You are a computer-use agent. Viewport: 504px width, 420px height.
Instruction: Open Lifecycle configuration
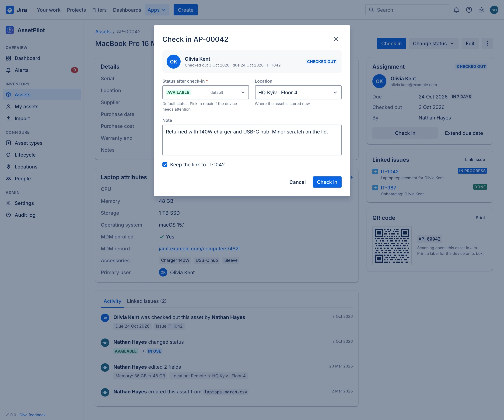[x=42, y=155]
